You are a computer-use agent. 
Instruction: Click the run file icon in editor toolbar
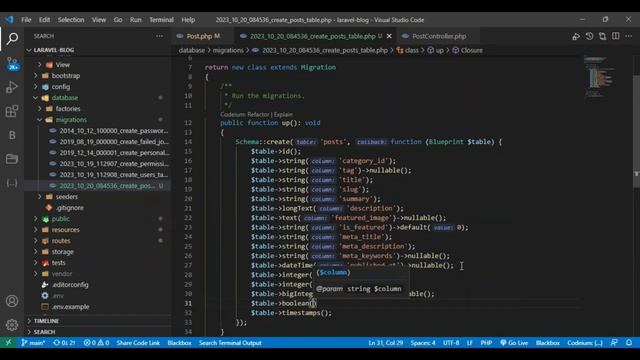pyautogui.click(x=576, y=36)
